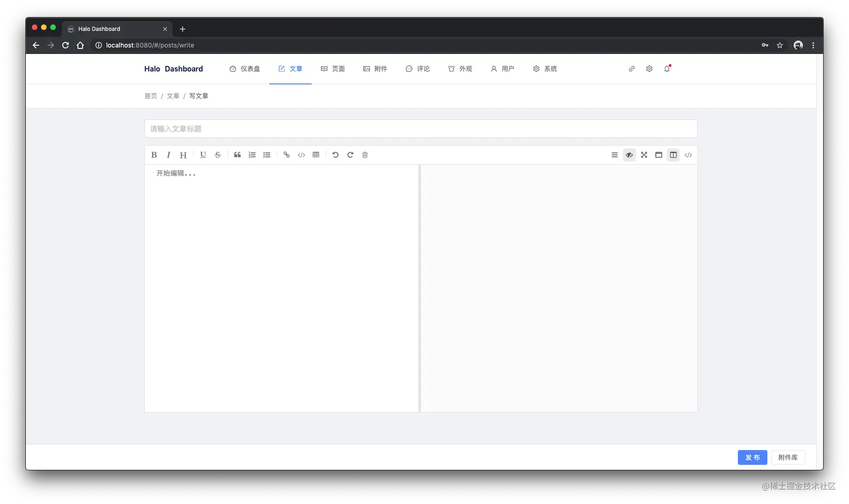This screenshot has width=849, height=504.
Task: Focus the markdown editing area
Action: click(281, 288)
